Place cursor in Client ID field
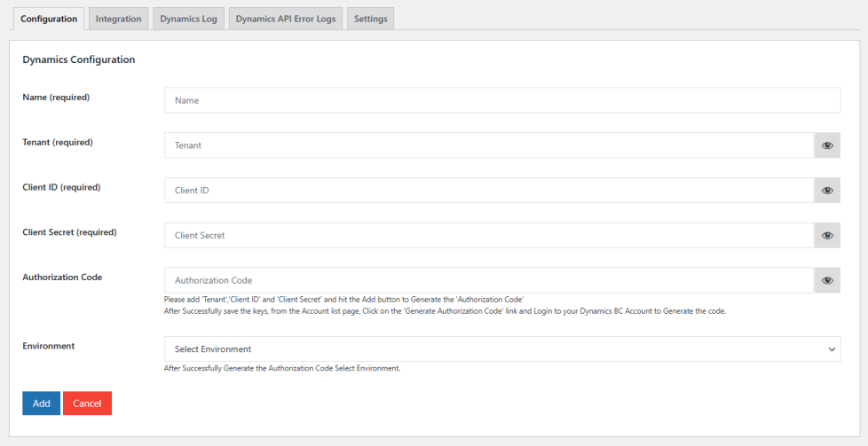Image resolution: width=868 pixels, height=446 pixels. pos(488,191)
